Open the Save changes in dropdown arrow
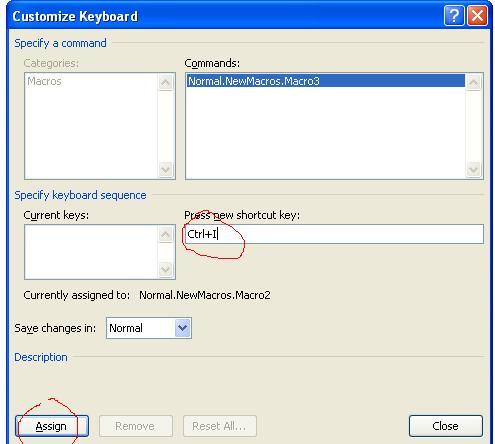Image resolution: width=495 pixels, height=444 pixels. 182,328
